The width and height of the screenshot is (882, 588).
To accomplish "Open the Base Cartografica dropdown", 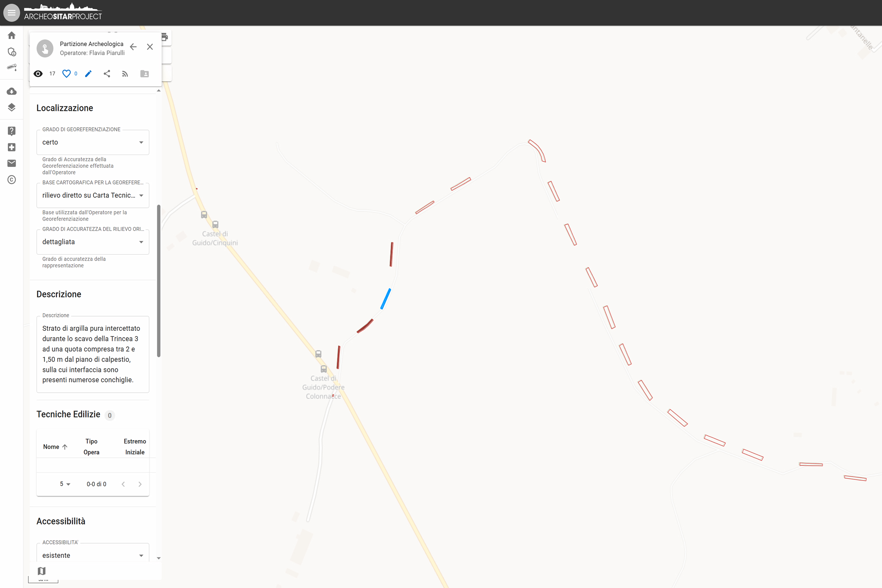I will (x=93, y=195).
